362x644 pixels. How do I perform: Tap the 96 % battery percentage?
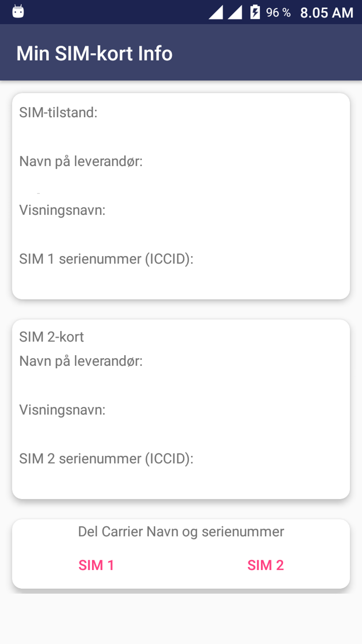tap(278, 13)
